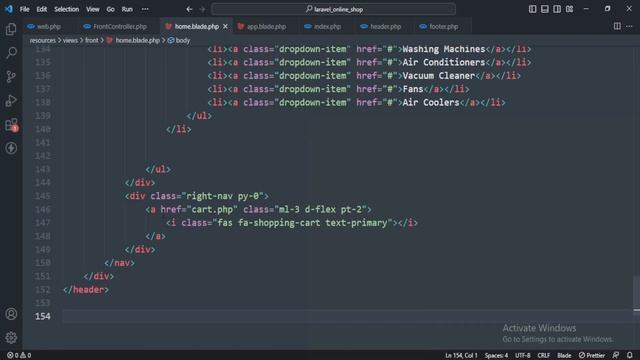Click the closing nav tag text
Viewport: 640px width, 360px height.
(119, 263)
